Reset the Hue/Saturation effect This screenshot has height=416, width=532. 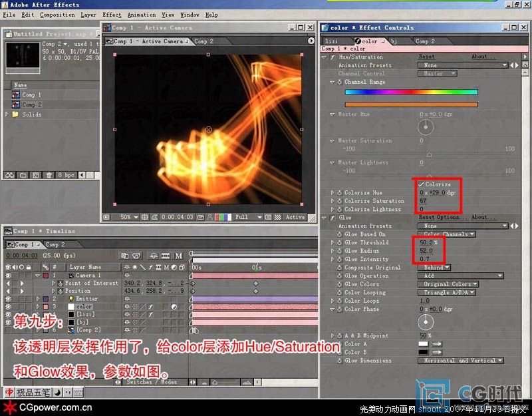(426, 57)
